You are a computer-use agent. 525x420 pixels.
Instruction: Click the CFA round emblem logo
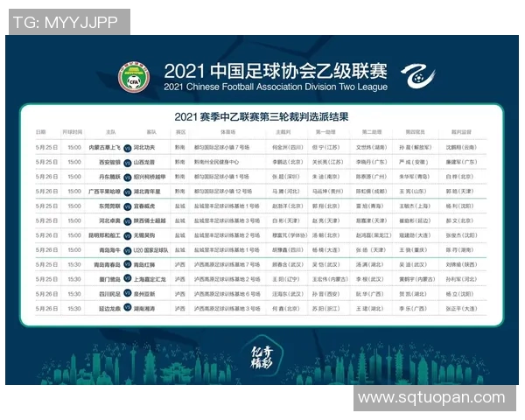[134, 77]
